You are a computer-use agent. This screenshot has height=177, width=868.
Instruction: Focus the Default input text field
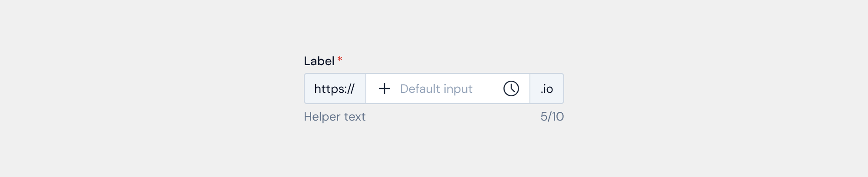click(x=436, y=89)
